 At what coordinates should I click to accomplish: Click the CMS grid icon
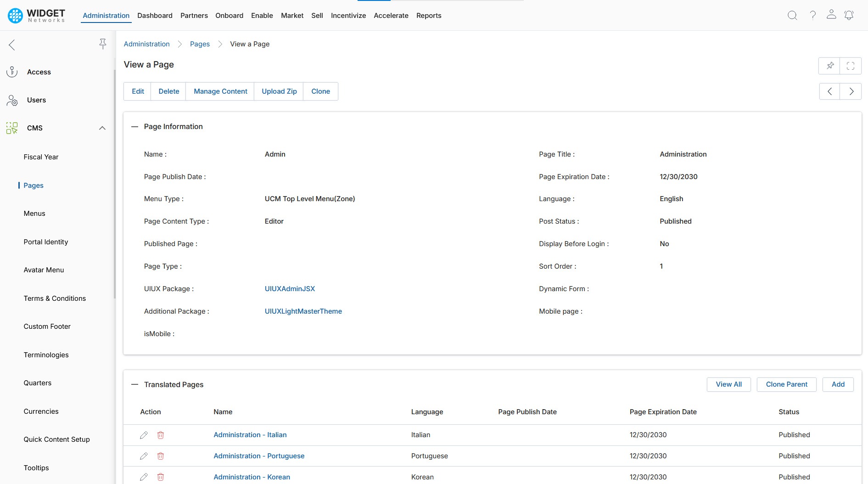12,128
